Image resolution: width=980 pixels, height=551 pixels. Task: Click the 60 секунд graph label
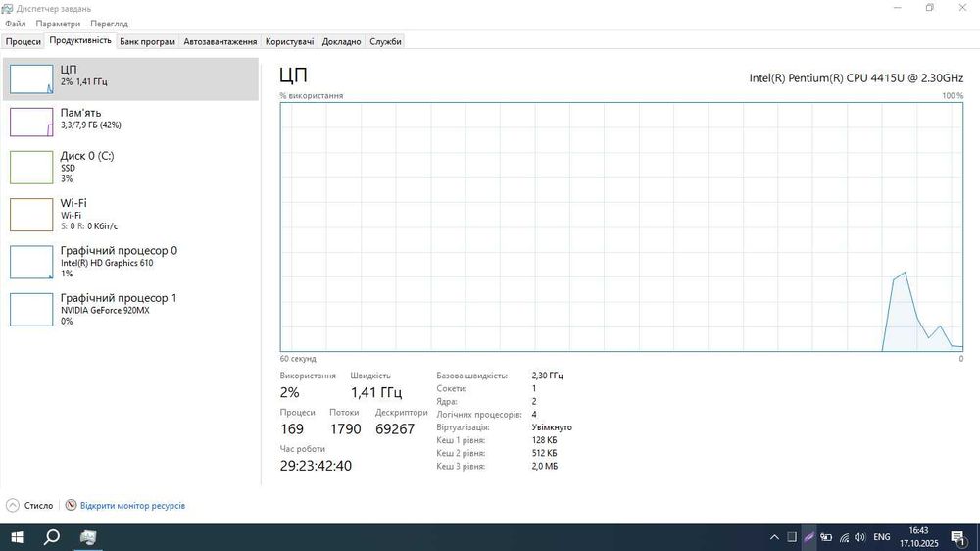click(298, 359)
